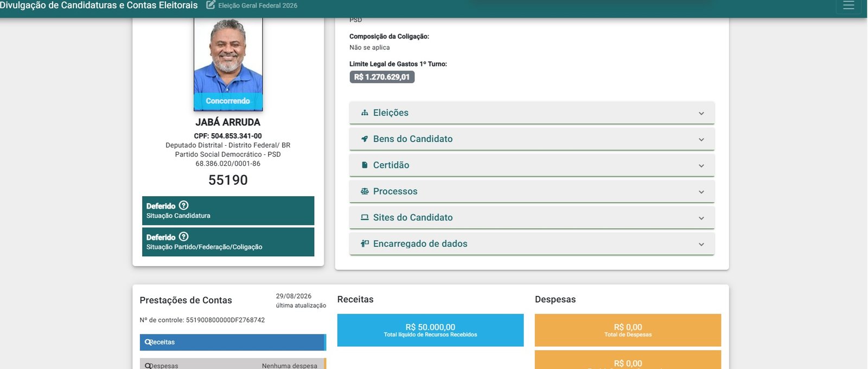Click the R$ 0,00 Total de Despesas card

pos(628,330)
